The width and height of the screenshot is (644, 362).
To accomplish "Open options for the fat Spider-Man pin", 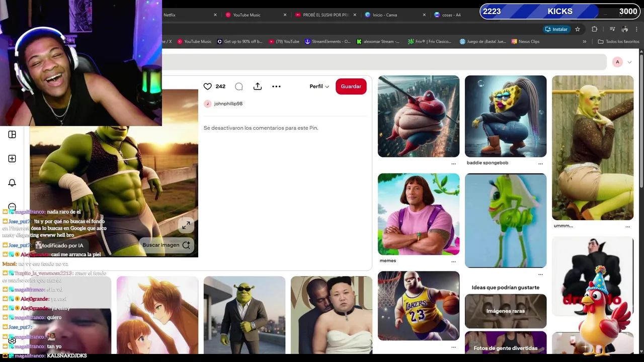I will click(x=453, y=163).
